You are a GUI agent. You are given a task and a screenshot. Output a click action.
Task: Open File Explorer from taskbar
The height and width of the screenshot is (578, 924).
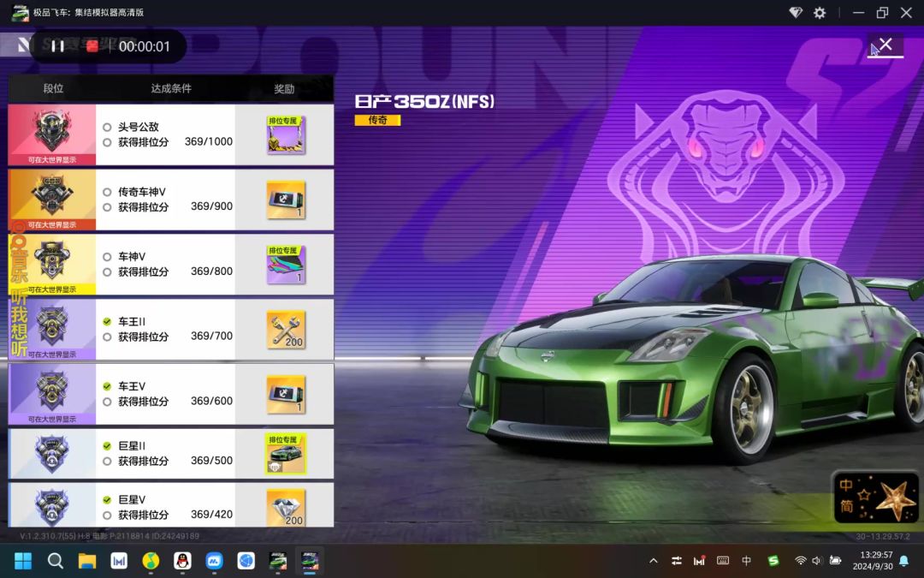(87, 560)
